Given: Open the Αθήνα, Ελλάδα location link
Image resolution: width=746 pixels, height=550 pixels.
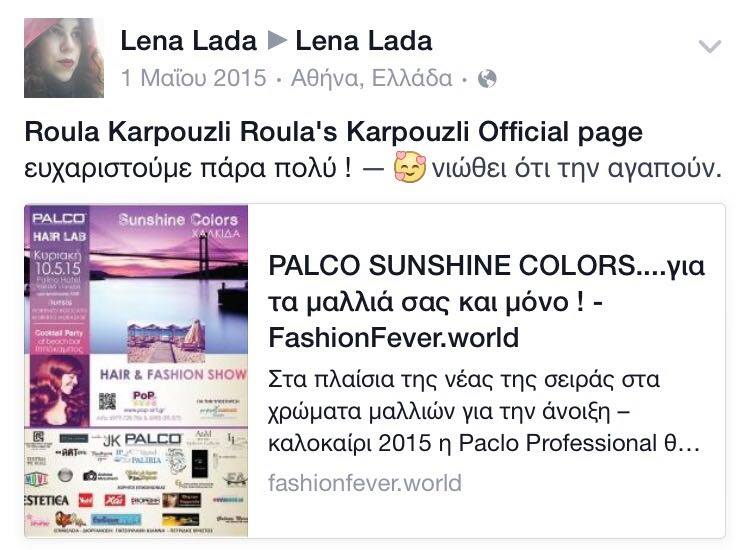Looking at the screenshot, I should pyautogui.click(x=372, y=78).
